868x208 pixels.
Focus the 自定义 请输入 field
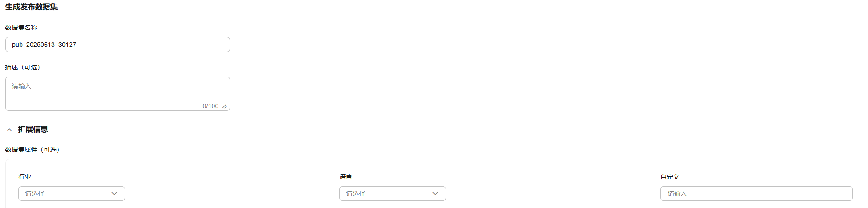tap(757, 194)
